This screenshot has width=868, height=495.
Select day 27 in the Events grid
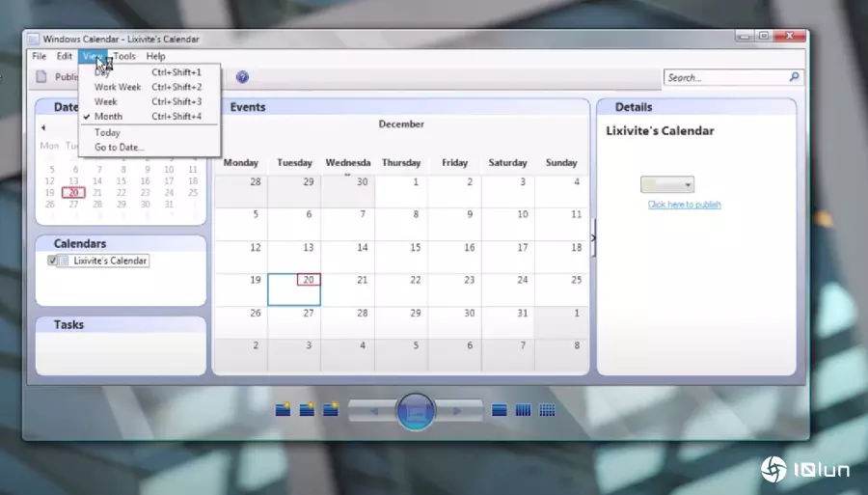coord(294,322)
